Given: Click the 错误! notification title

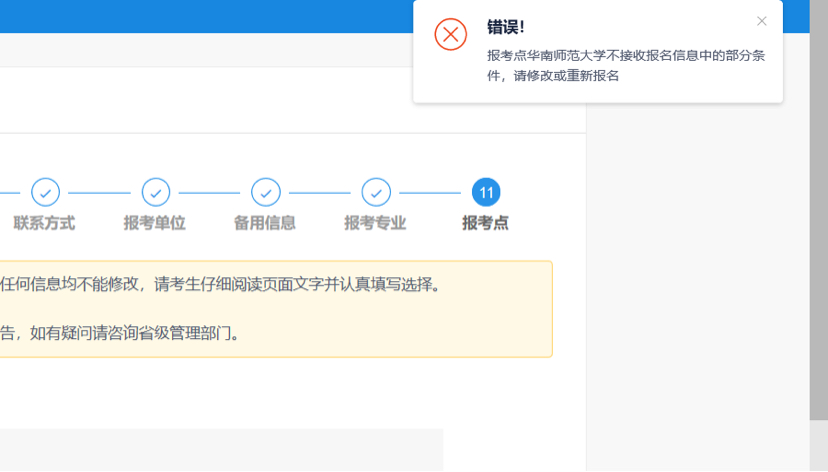Looking at the screenshot, I should pos(505,27).
